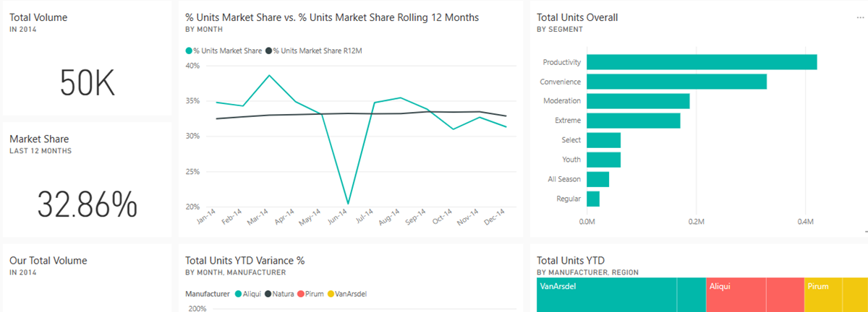The image size is (868, 312).
Task: Open the Market Share 32.86% tile
Action: [x=87, y=178]
